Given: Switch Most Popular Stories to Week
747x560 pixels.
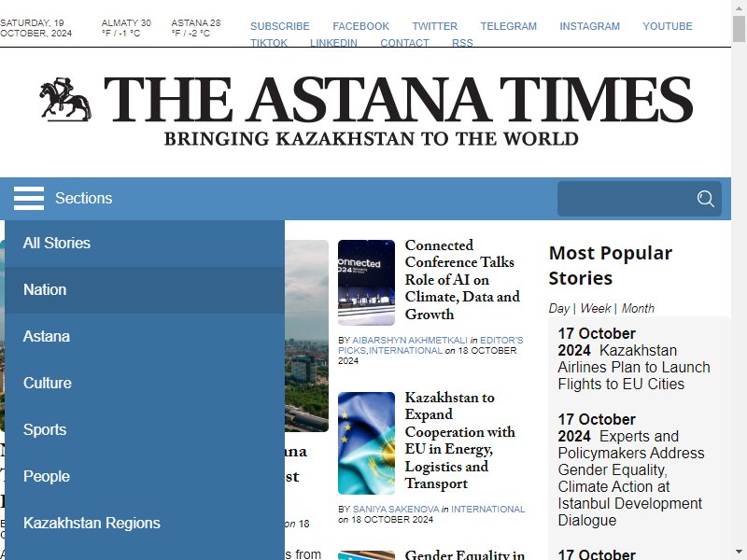Looking at the screenshot, I should pos(596,308).
